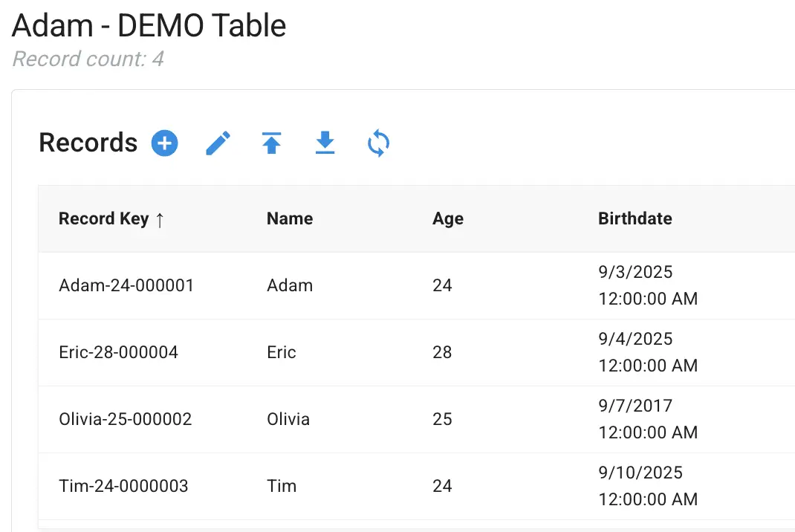Sort the table by the Age column
795x532 pixels.
click(x=448, y=218)
